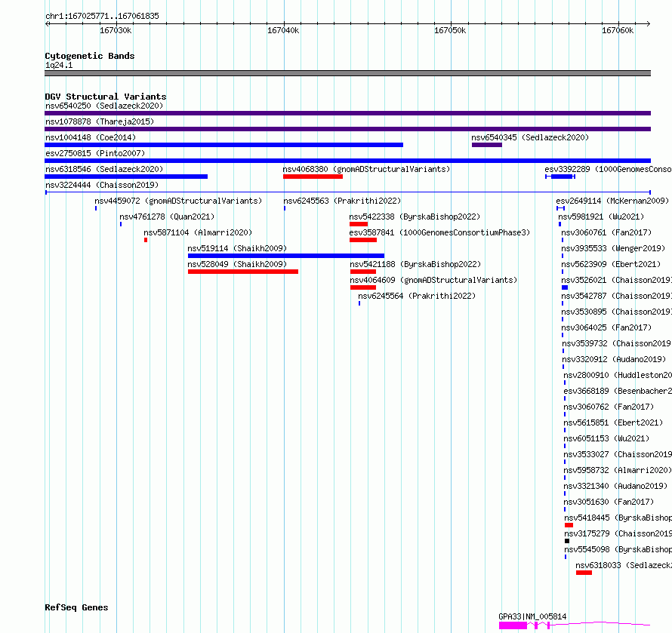Click the nsv6540250 (Sedlazeck2020) variant label
The width and height of the screenshot is (672, 633).
(x=104, y=106)
